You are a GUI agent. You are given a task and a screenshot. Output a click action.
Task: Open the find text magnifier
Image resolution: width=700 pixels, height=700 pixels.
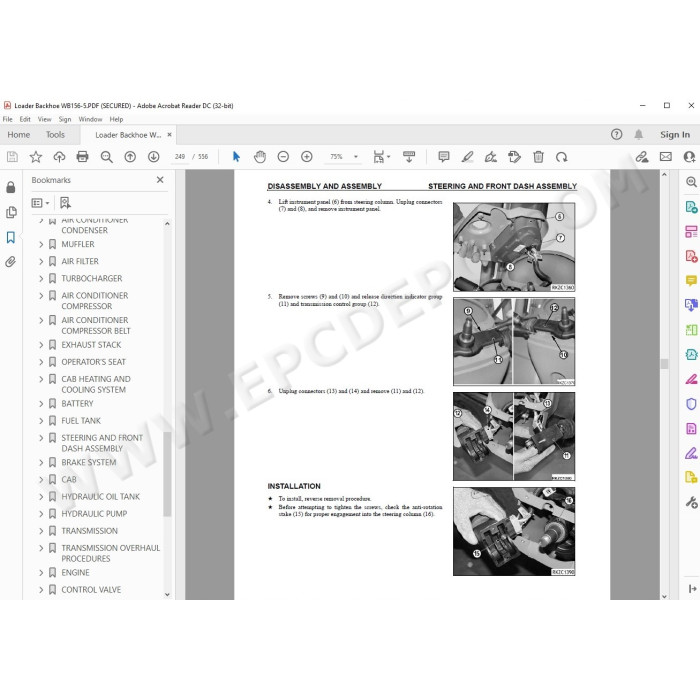click(106, 157)
